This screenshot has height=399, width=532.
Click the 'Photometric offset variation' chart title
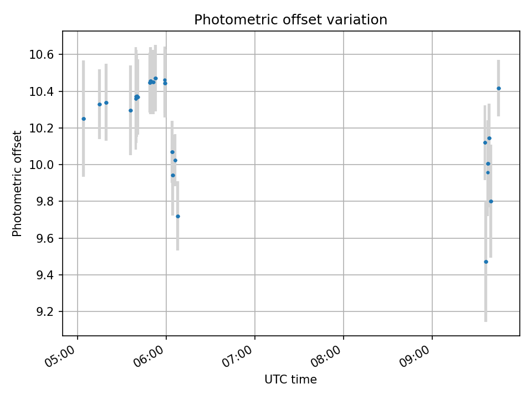[290, 20]
